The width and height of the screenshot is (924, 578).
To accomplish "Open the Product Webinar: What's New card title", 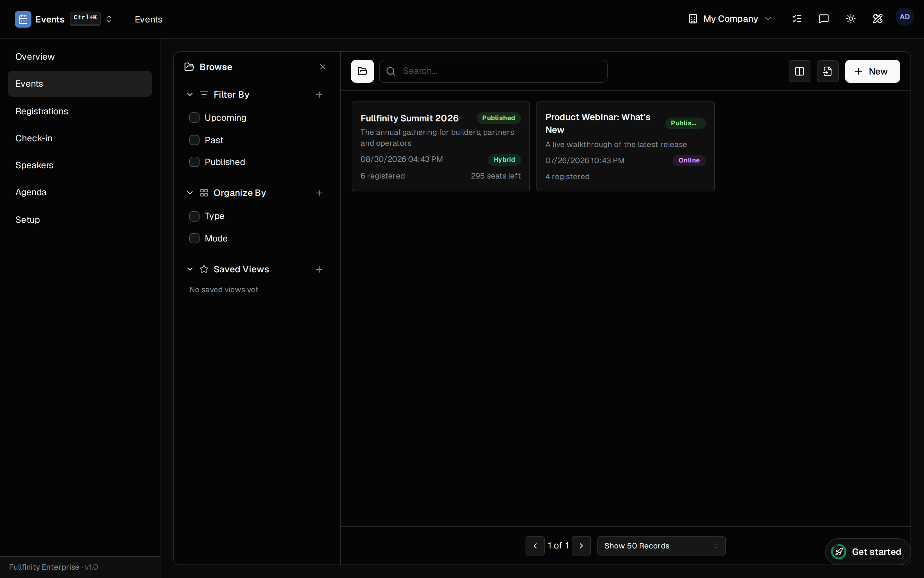I will point(597,124).
